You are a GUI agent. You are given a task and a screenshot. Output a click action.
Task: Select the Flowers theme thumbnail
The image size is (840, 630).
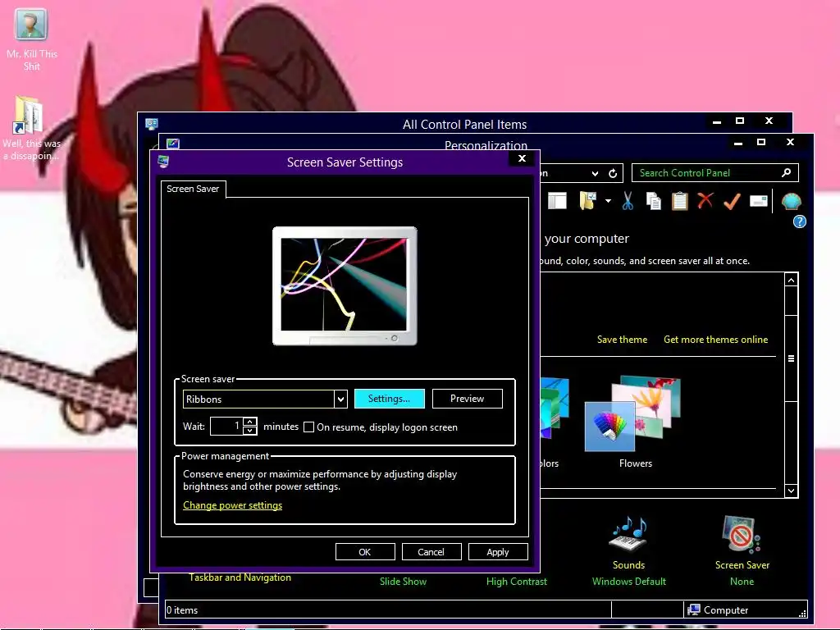[632, 413]
